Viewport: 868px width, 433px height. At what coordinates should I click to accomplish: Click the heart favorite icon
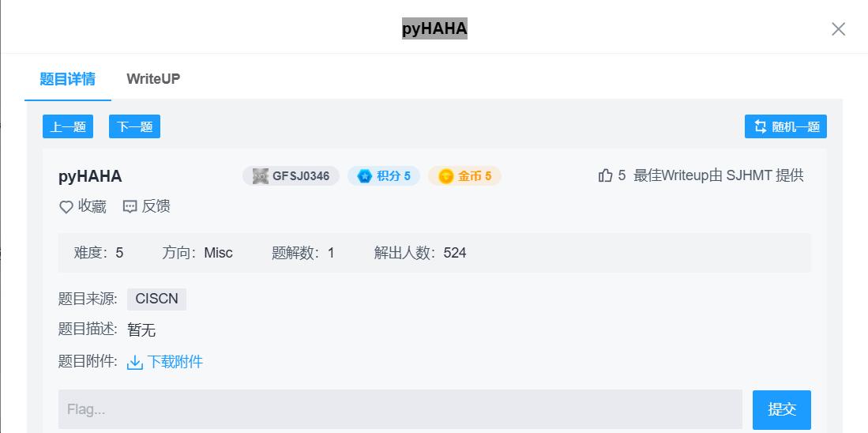[x=66, y=207]
